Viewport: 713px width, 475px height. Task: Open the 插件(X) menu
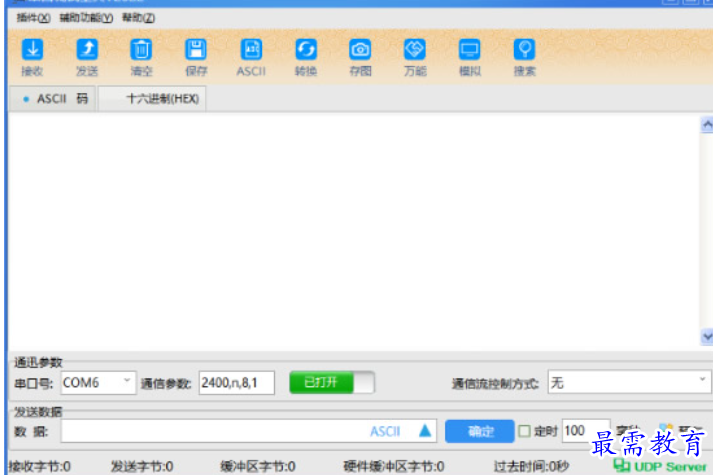33,18
